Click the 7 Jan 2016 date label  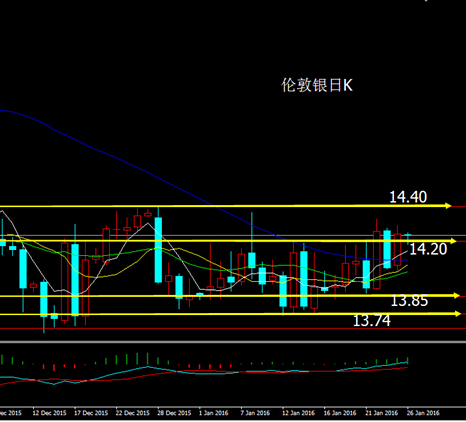pos(255,413)
